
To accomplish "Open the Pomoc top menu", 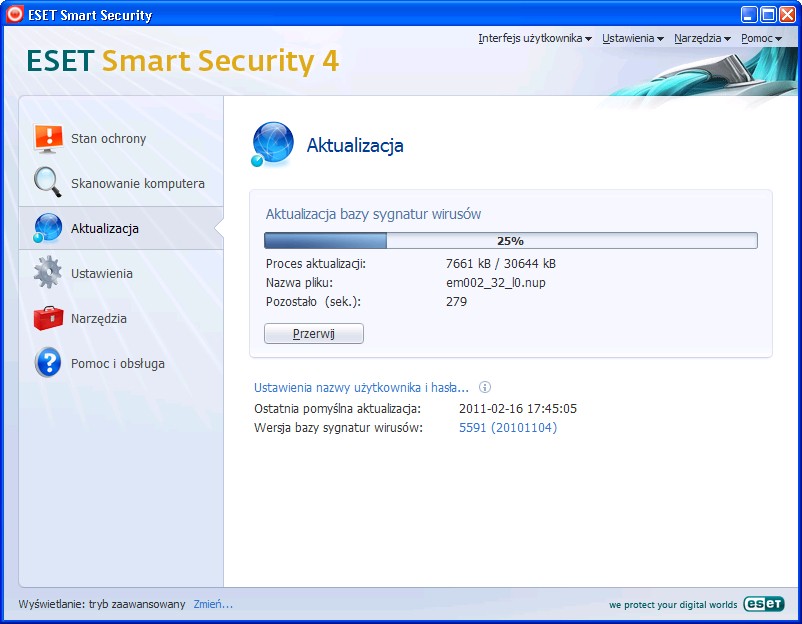I will 762,38.
